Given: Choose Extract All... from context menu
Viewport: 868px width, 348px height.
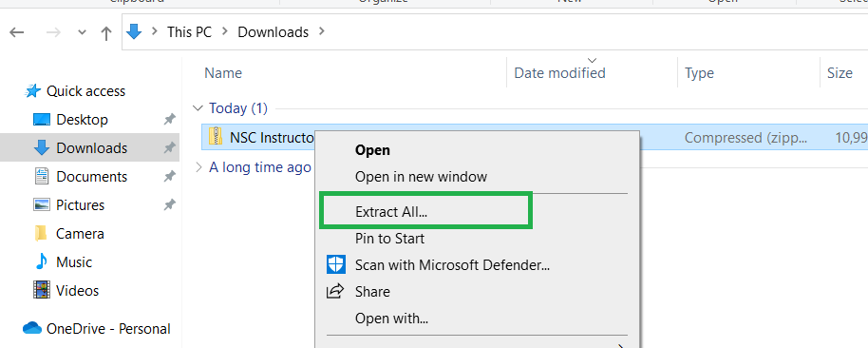Looking at the screenshot, I should point(391,212).
